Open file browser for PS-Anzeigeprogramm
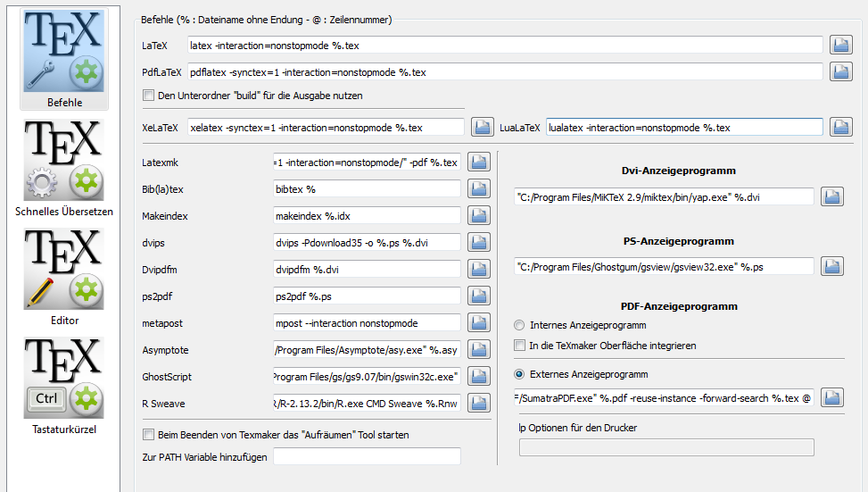 coord(831,266)
